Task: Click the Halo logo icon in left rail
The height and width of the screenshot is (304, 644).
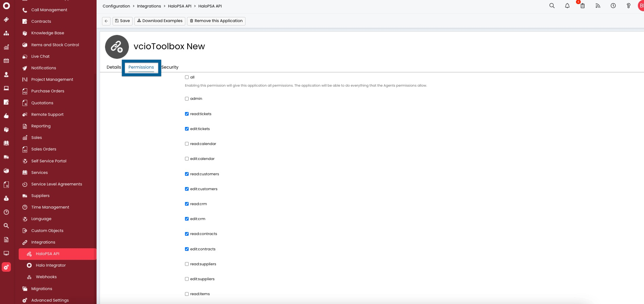Action: 6,5
